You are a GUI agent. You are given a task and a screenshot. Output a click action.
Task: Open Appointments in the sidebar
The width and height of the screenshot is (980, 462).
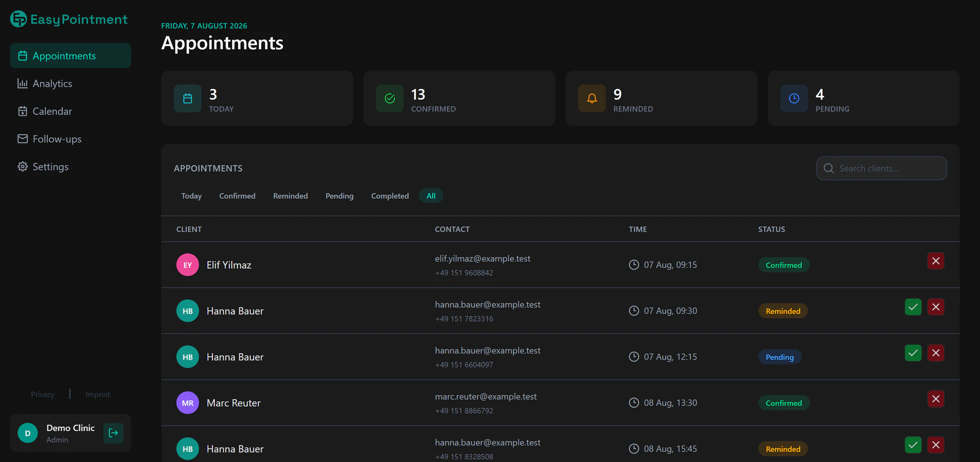(70, 56)
